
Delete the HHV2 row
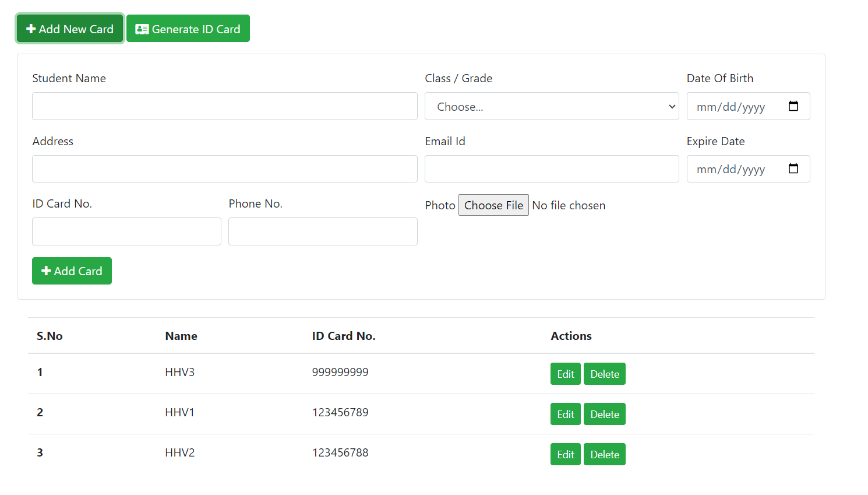pos(604,455)
